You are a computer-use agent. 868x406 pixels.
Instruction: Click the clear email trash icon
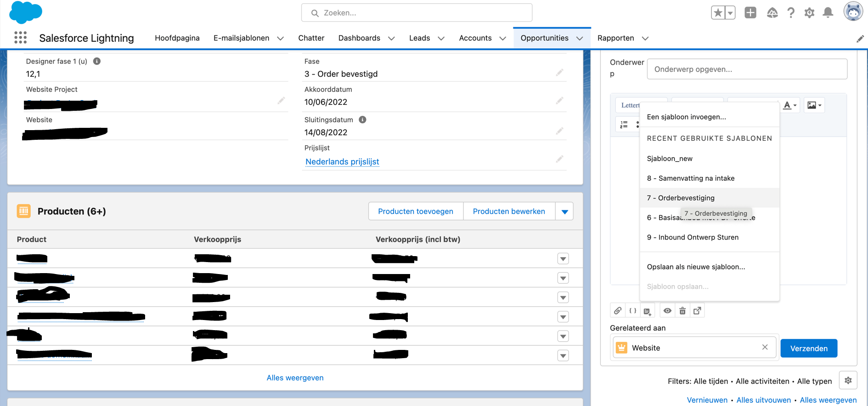pos(682,311)
